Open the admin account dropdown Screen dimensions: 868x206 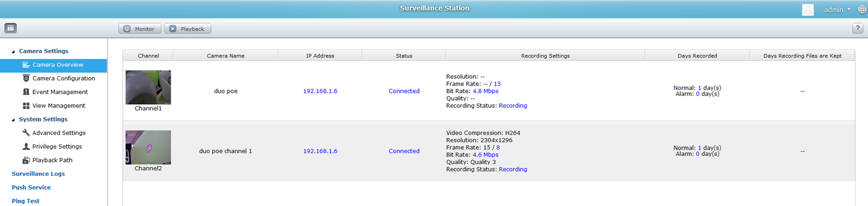pyautogui.click(x=837, y=10)
